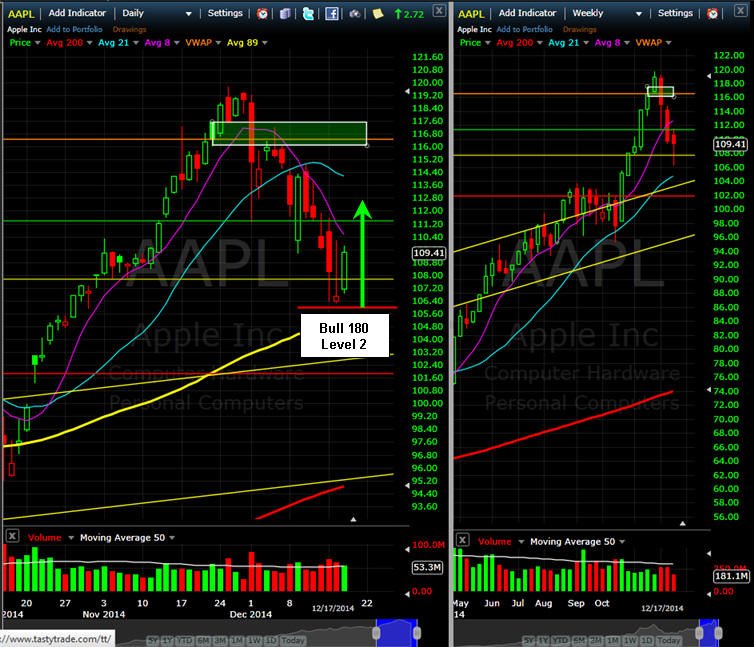Open the alarm clock alert icon on Daily chart
The height and width of the screenshot is (647, 754).
(x=262, y=13)
